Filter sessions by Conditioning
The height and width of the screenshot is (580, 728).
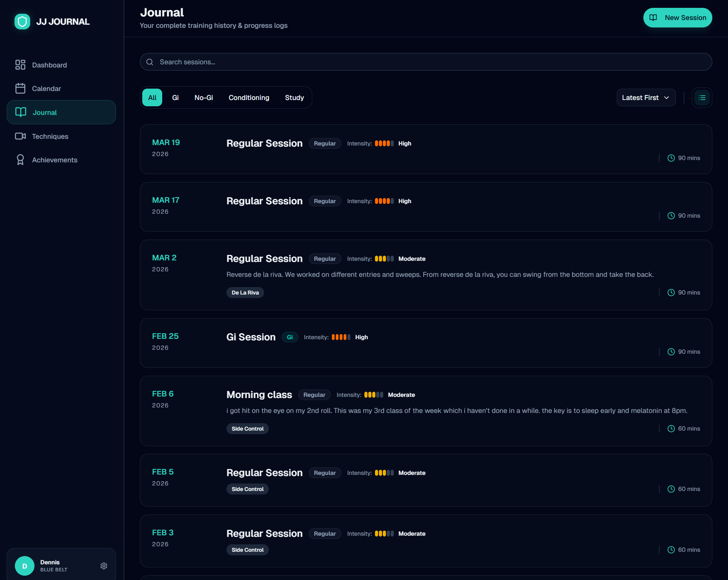(x=249, y=98)
